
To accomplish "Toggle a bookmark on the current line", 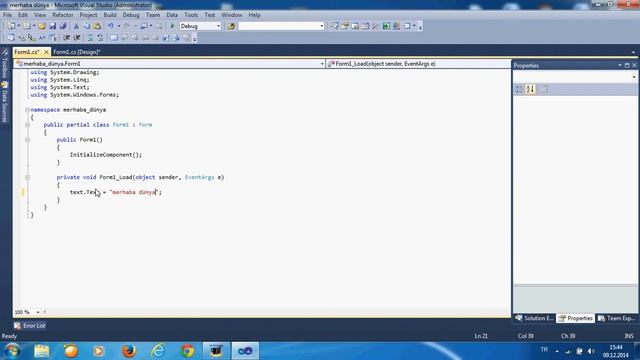I will point(114,38).
